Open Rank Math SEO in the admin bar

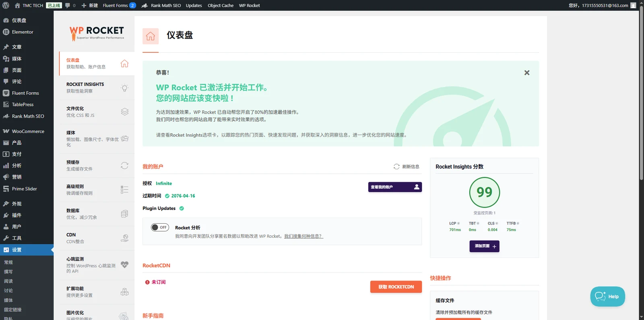pyautogui.click(x=161, y=6)
